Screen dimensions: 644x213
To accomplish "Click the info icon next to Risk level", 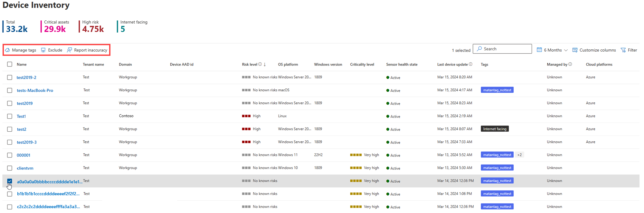I will coord(260,64).
